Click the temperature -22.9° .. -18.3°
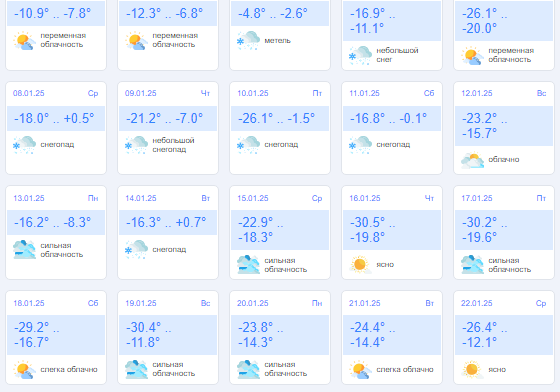560x392 pixels. tap(260, 230)
